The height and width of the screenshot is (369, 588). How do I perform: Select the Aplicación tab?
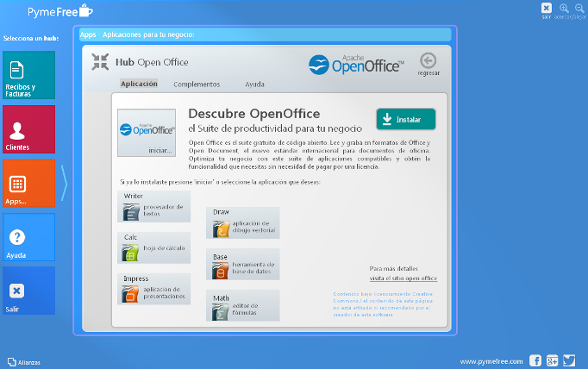point(139,84)
